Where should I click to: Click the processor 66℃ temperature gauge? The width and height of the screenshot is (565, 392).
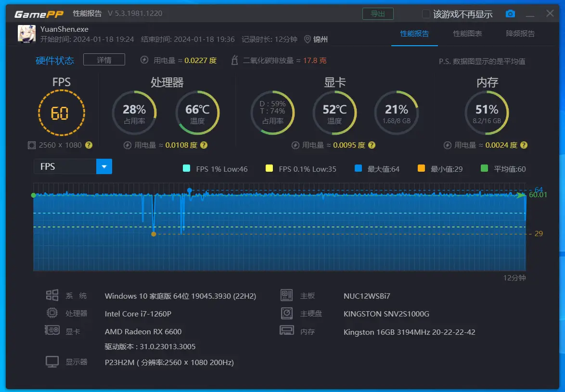[x=197, y=113]
